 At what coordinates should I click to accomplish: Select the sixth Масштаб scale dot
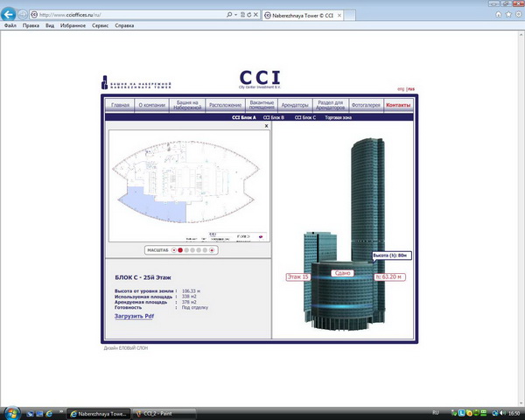click(205, 250)
